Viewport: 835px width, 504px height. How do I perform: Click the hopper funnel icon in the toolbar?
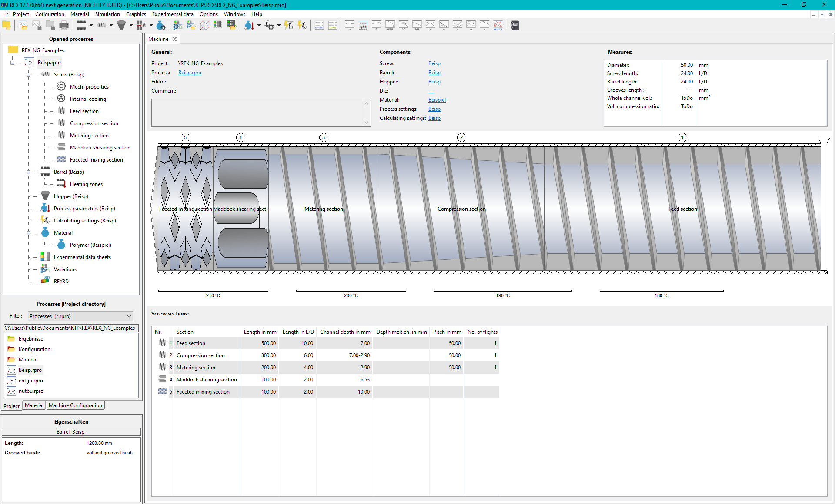(121, 25)
